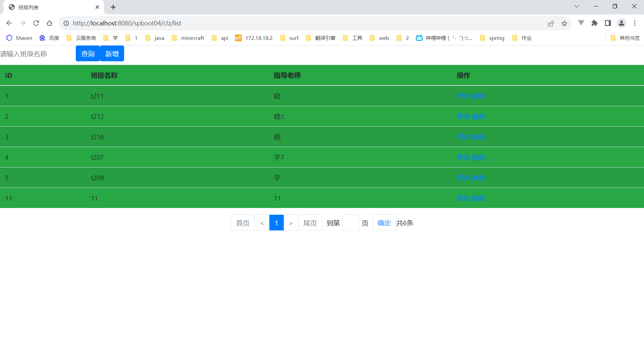Viewport: 644px width, 345px height.
Task: Select the 班级列表 browser tab
Action: [54, 7]
